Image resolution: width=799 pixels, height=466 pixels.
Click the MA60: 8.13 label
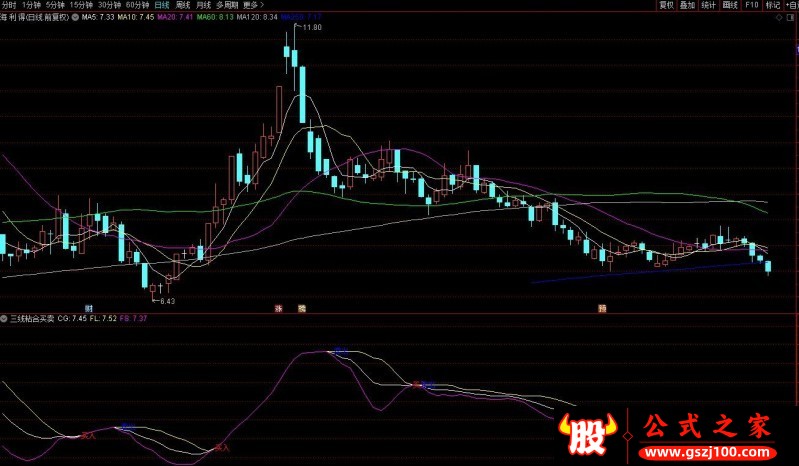point(215,17)
